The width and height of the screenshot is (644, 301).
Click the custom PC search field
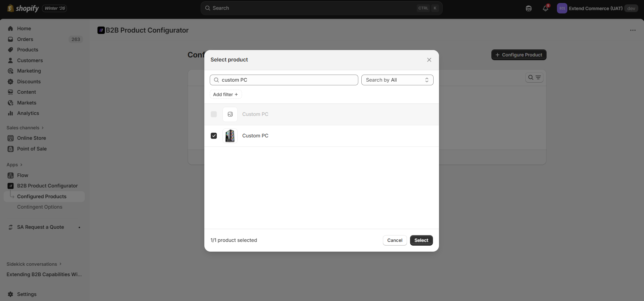pos(284,80)
